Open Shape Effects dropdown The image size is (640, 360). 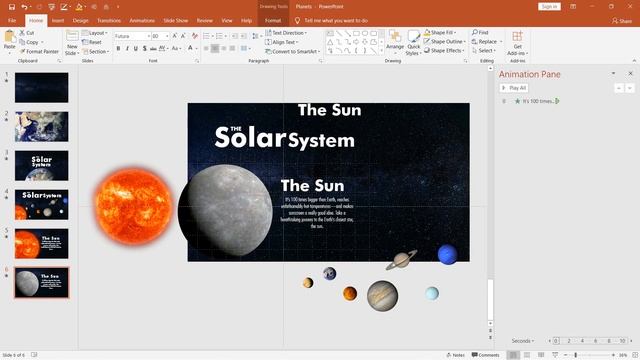444,51
